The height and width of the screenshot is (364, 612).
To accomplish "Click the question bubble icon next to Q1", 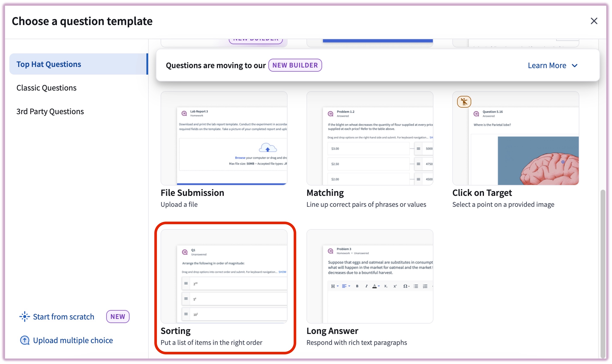I will (x=185, y=252).
